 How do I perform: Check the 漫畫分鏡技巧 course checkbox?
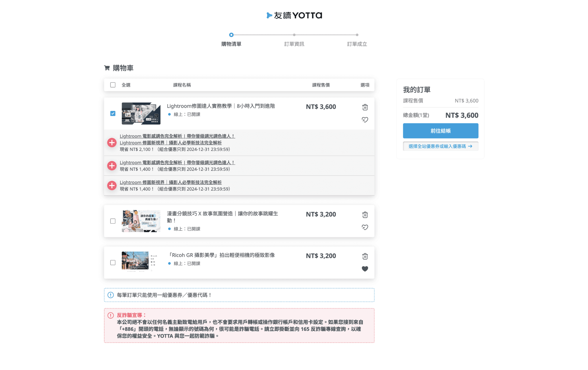pos(113,221)
